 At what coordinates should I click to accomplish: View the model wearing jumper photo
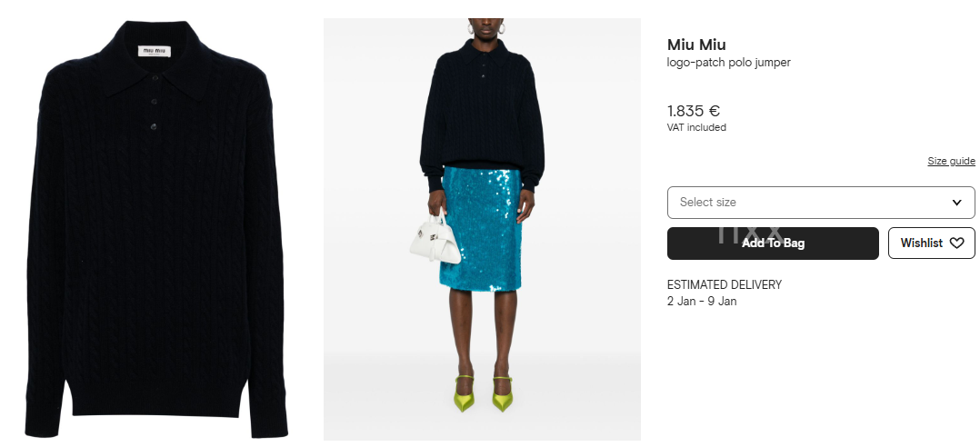(x=482, y=229)
